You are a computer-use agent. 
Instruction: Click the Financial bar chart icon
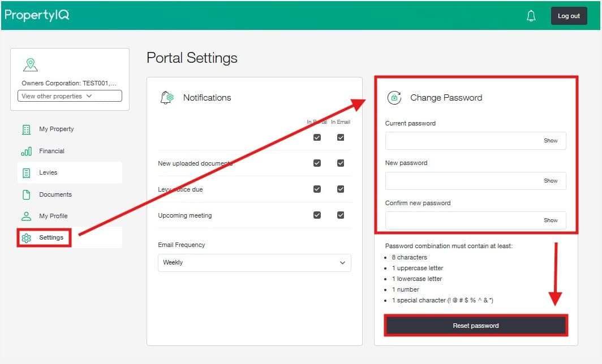(x=26, y=151)
